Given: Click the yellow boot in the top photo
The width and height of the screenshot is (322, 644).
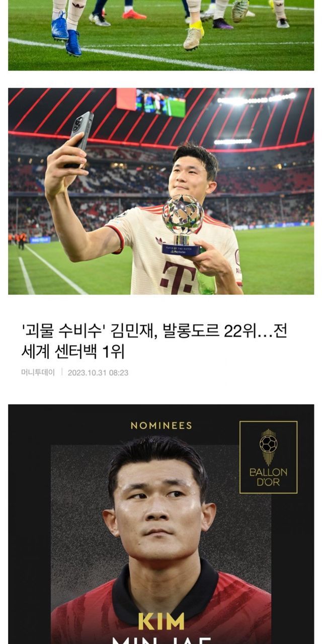Looking at the screenshot, I should point(194,36).
